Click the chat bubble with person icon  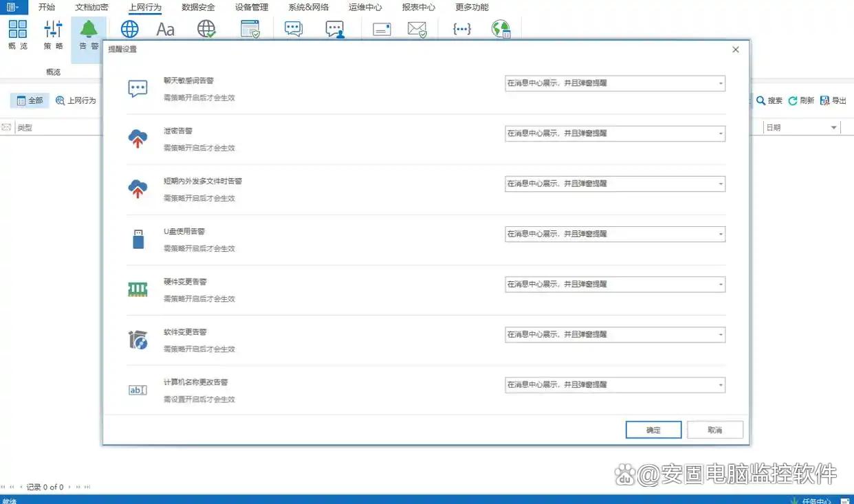point(335,29)
